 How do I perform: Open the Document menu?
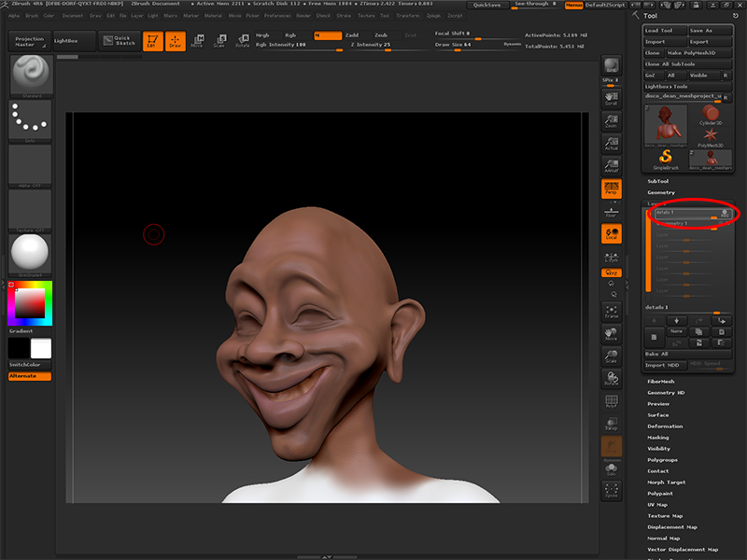(73, 16)
